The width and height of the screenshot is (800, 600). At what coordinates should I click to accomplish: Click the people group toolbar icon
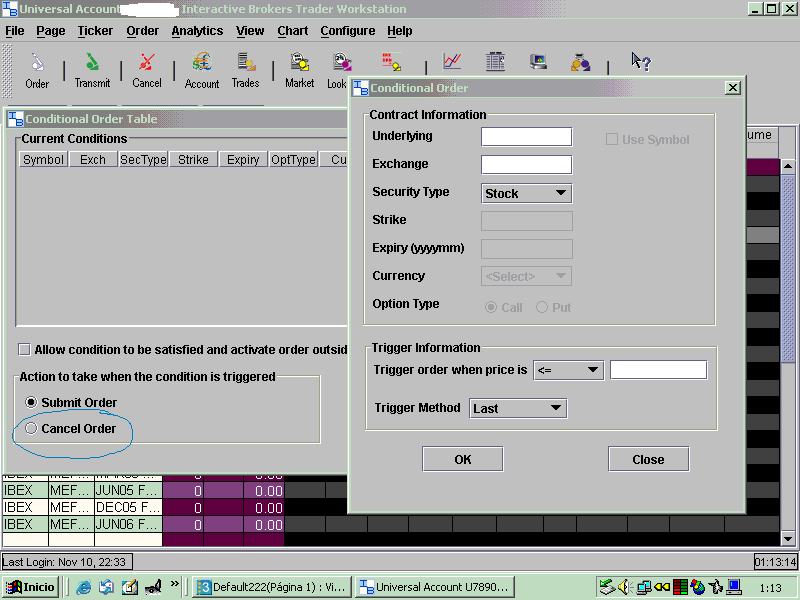(581, 62)
